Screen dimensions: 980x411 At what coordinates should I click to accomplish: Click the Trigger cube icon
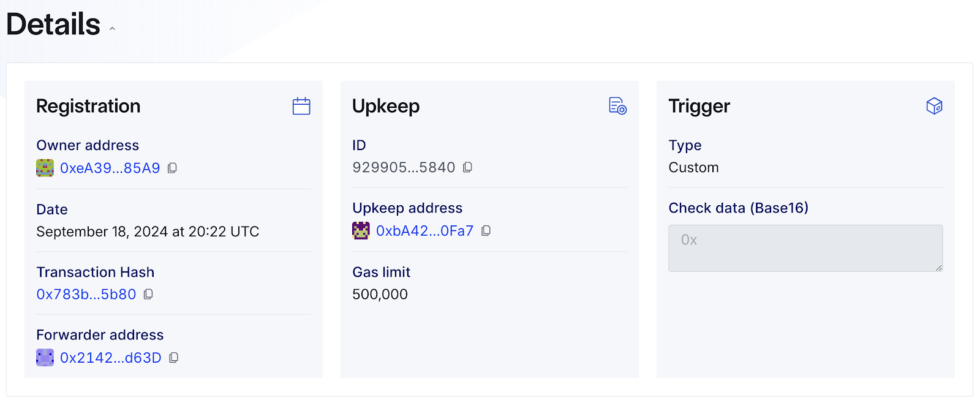934,106
